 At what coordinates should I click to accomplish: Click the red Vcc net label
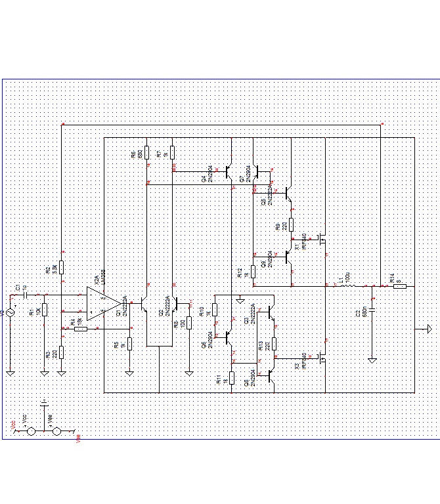click(13, 425)
